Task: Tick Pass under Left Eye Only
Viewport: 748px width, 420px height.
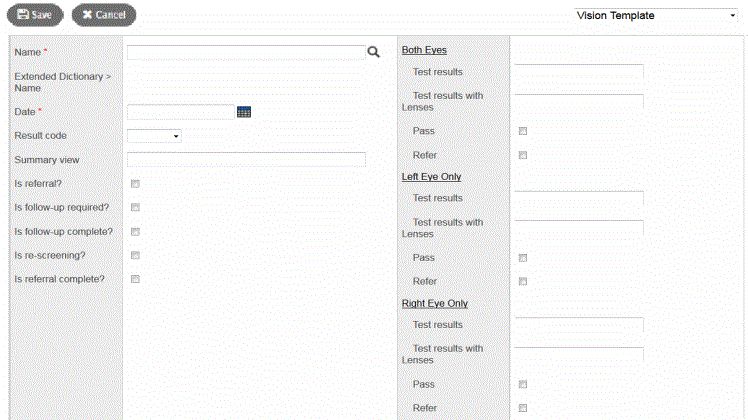Action: [x=523, y=258]
